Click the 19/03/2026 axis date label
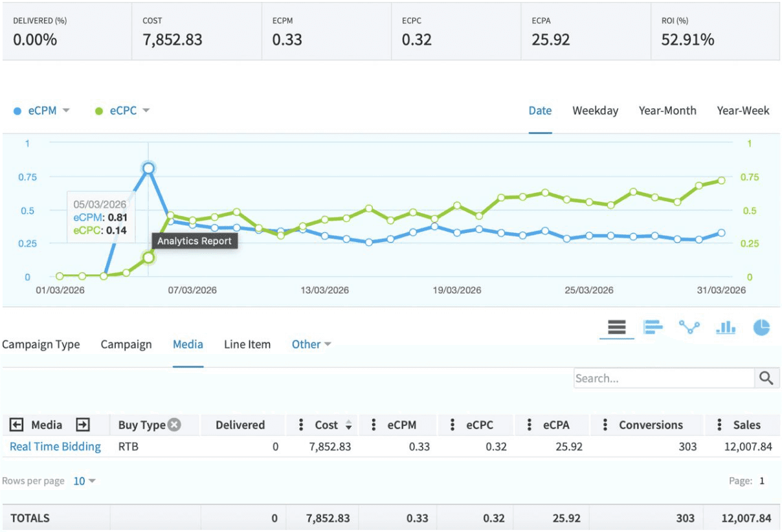Screen dimensions: 782x532 457,291
